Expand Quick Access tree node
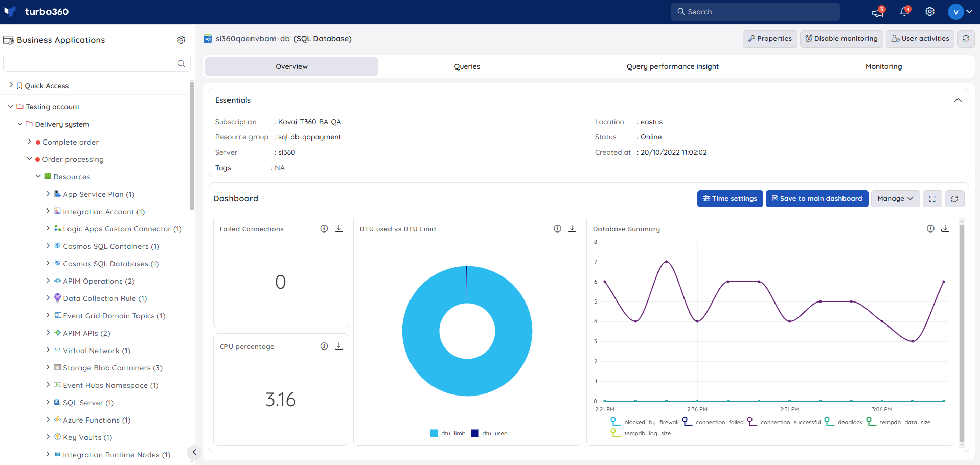Image resolution: width=980 pixels, height=465 pixels. click(11, 85)
